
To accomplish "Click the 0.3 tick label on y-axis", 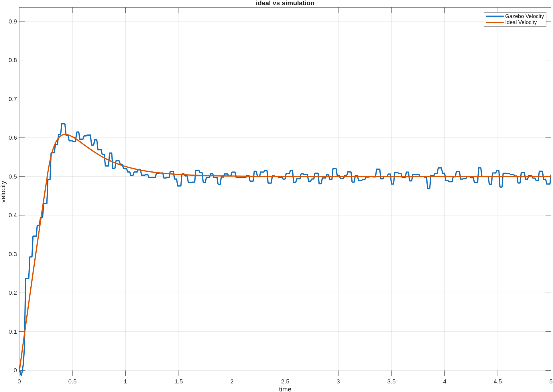I will click(13, 254).
